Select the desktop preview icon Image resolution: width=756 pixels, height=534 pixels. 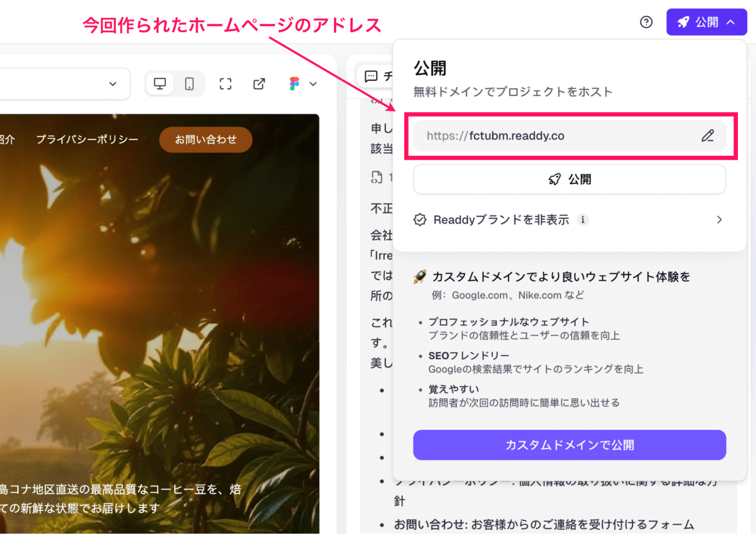point(160,84)
